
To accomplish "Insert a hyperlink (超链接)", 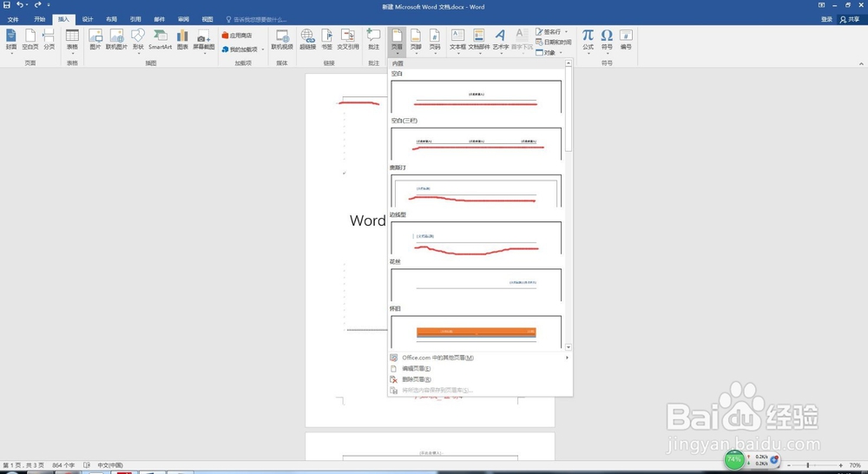I will [307, 40].
